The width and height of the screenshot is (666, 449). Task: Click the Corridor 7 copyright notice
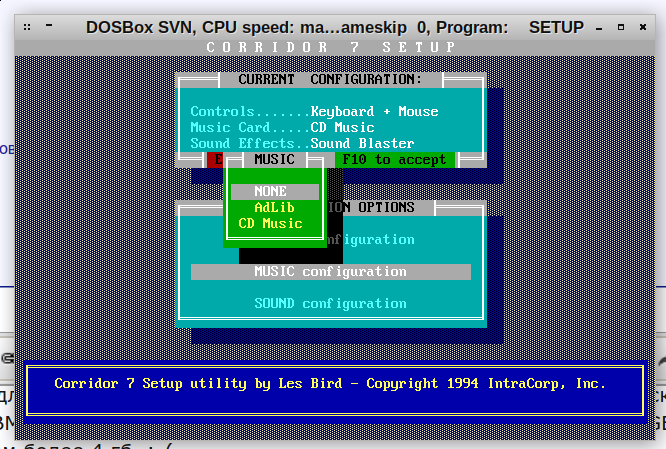click(x=330, y=384)
